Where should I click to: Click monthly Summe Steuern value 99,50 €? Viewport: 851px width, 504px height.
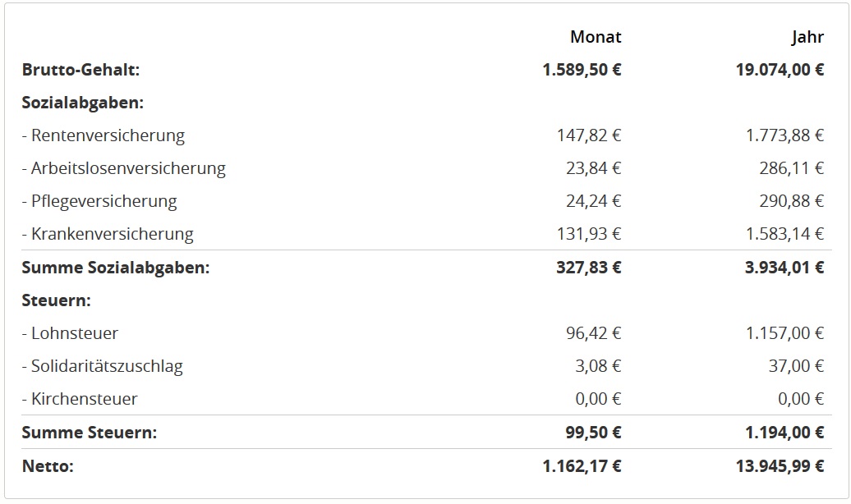pos(593,433)
